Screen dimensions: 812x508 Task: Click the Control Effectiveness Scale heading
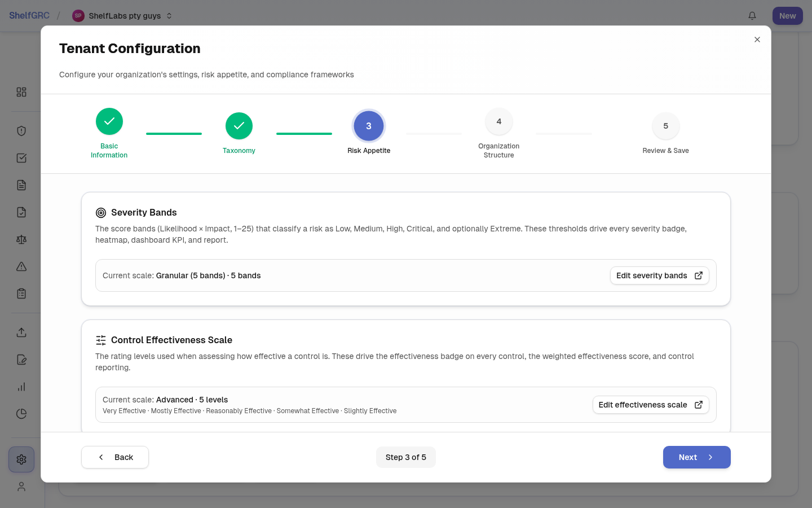pos(171,340)
